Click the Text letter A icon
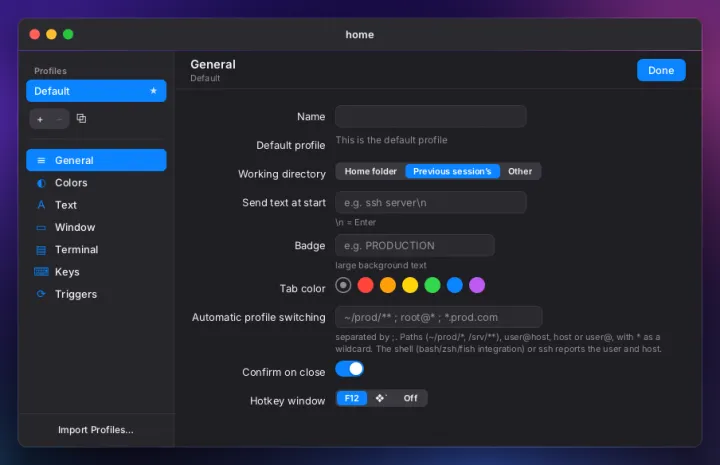The height and width of the screenshot is (465, 720). 41,205
